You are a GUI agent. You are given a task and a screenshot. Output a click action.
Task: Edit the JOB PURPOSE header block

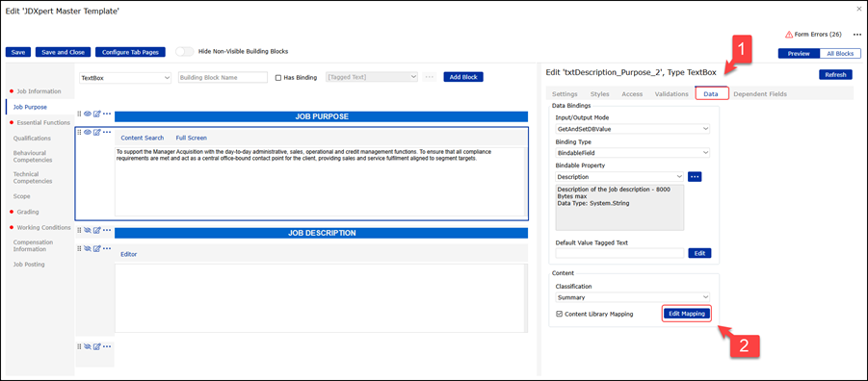coord(97,114)
